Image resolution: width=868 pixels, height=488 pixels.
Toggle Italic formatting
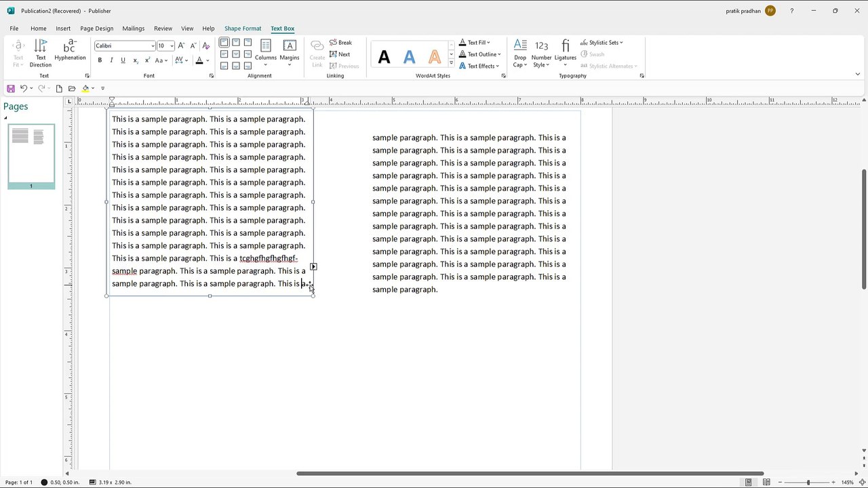111,60
